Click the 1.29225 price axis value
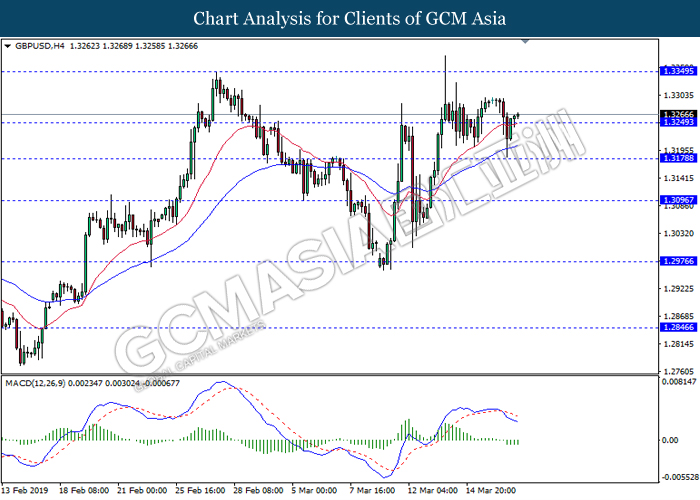The image size is (700, 500). [679, 289]
